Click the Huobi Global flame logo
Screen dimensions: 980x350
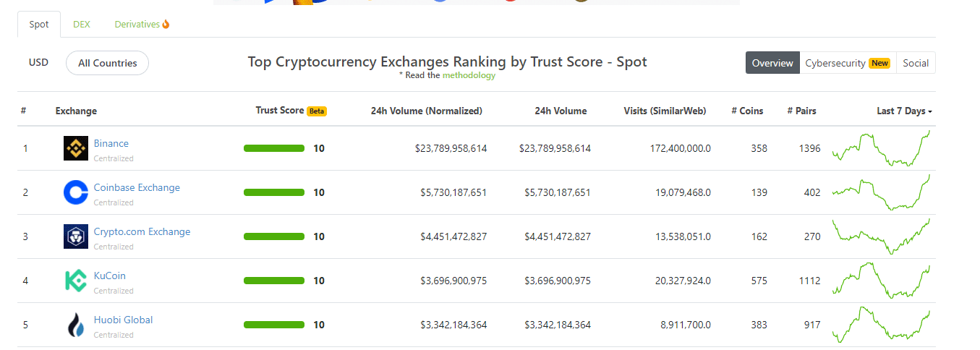click(75, 325)
